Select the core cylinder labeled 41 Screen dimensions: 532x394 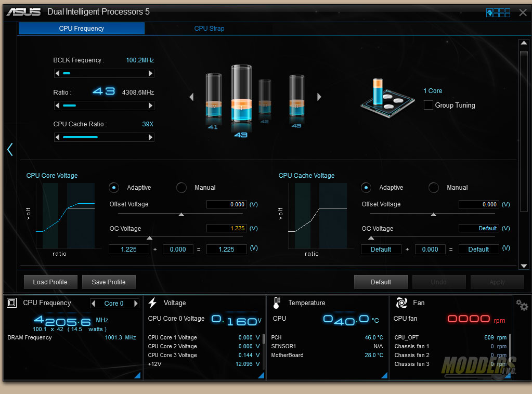click(x=213, y=96)
